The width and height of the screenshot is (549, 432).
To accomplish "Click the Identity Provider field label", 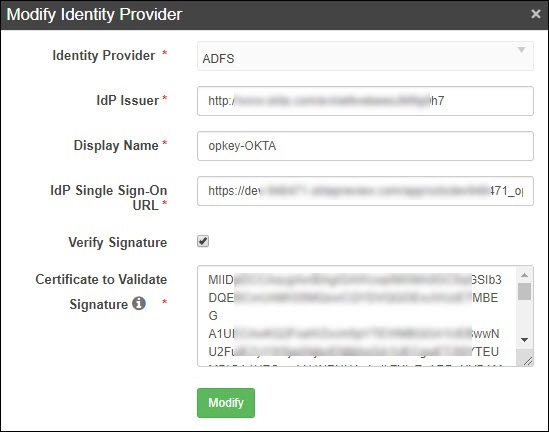I will pos(104,55).
